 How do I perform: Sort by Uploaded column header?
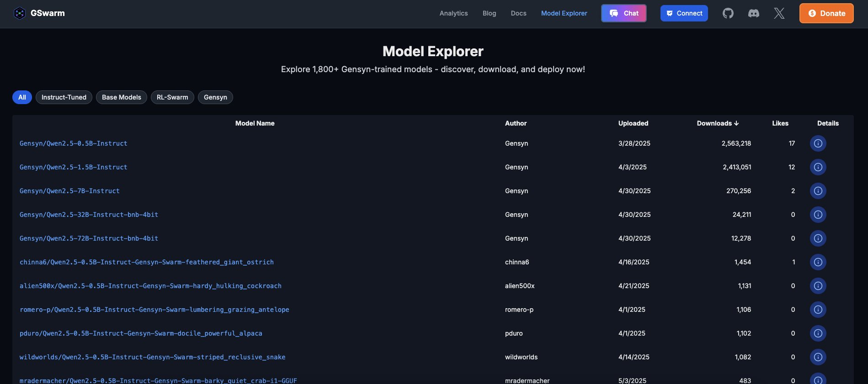[x=633, y=123]
